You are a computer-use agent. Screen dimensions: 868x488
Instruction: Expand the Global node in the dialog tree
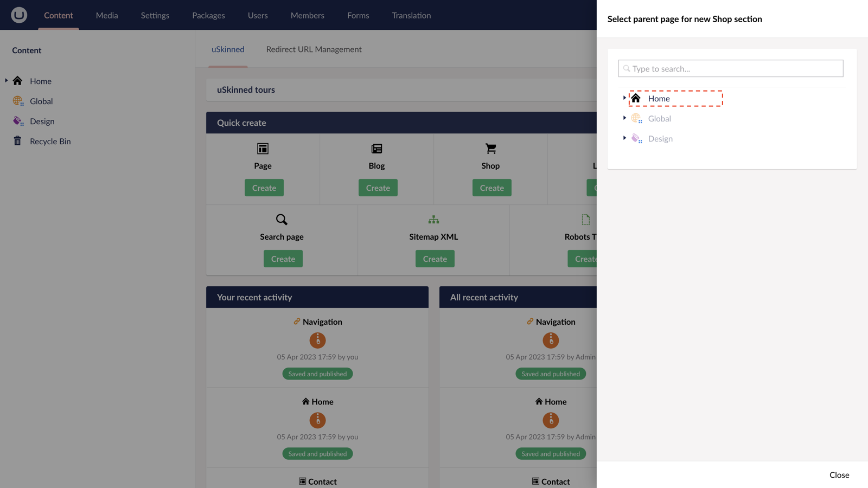click(x=624, y=118)
